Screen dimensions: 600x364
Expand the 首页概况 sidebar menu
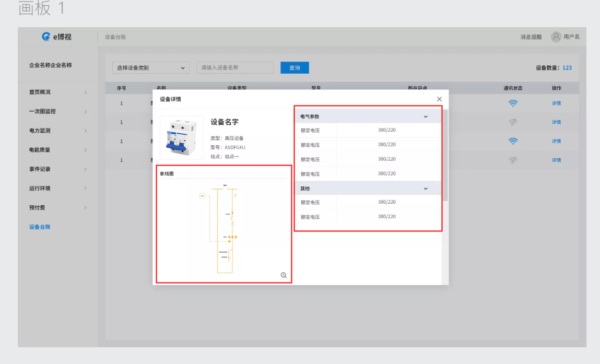[x=57, y=92]
